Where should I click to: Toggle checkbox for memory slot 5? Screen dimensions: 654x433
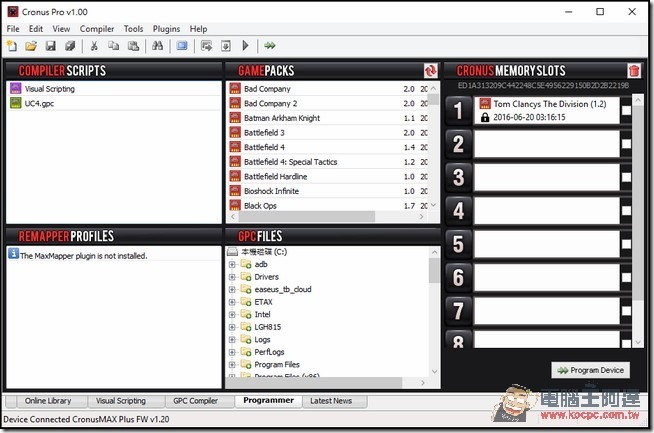(x=626, y=244)
